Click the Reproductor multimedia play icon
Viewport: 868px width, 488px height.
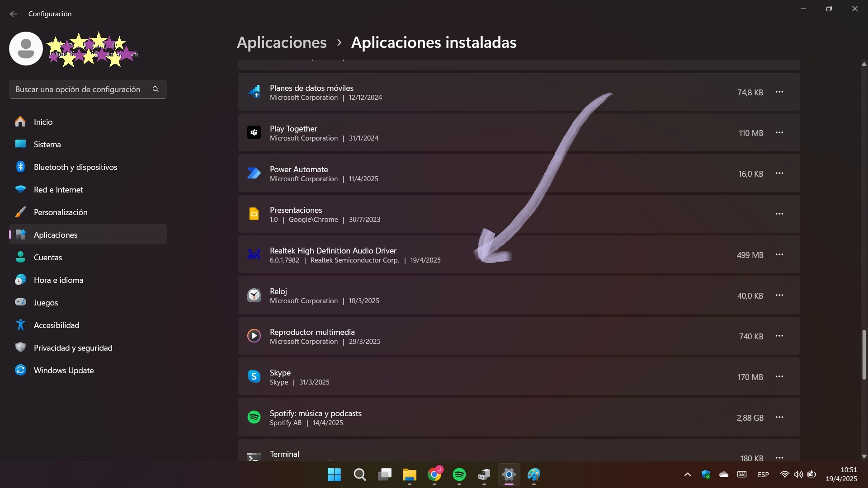click(x=254, y=336)
